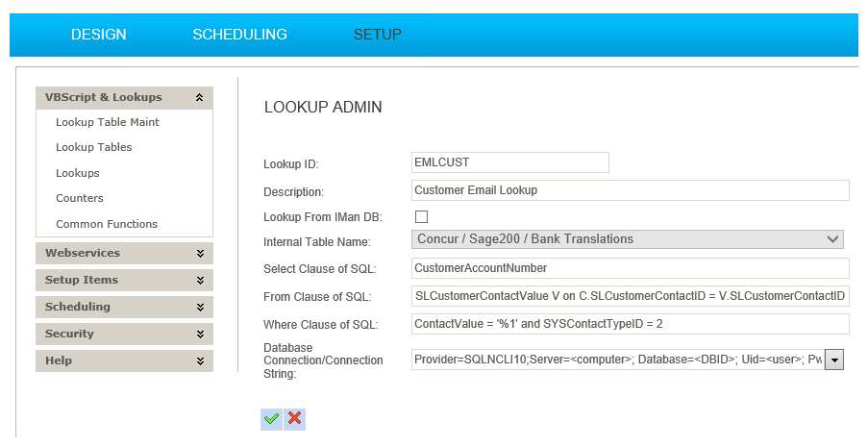Open Common Functions in sidebar

coord(107,224)
